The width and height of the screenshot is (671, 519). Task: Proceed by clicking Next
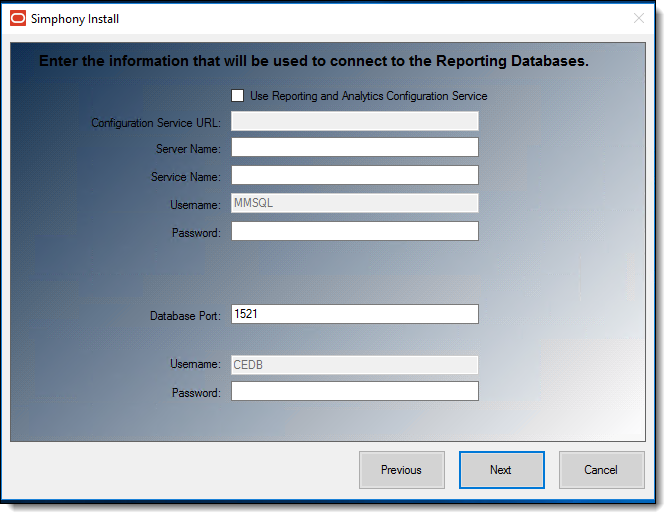click(502, 470)
